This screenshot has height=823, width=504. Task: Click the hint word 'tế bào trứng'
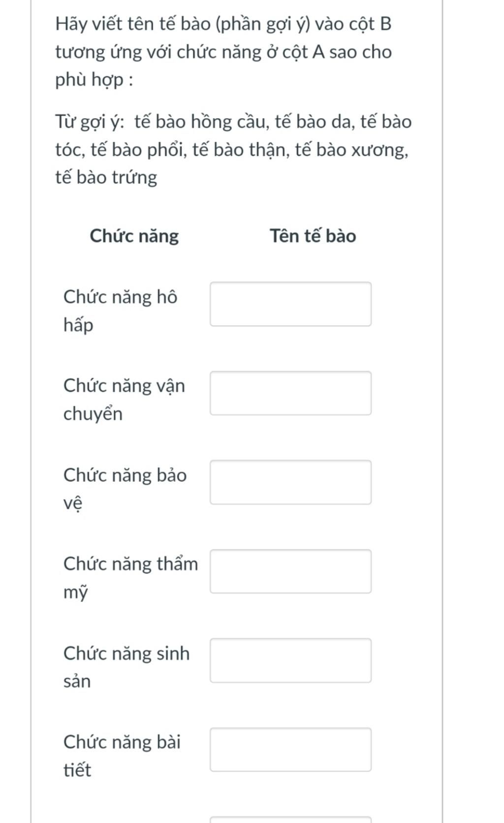(106, 177)
